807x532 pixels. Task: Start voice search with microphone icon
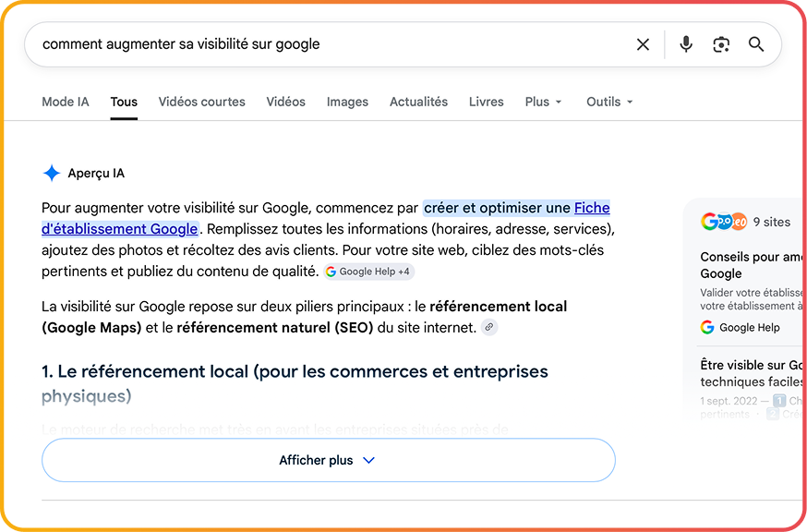click(685, 45)
